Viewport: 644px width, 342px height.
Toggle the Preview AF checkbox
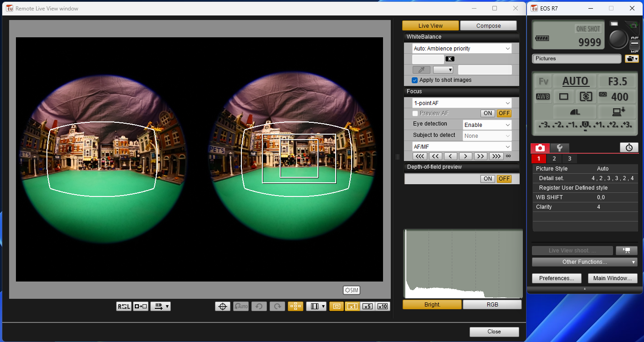coord(415,113)
